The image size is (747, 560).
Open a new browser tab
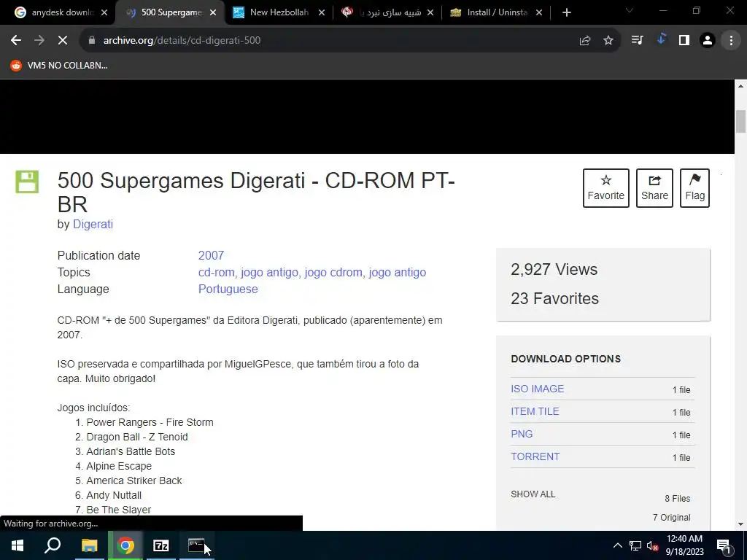[566, 12]
